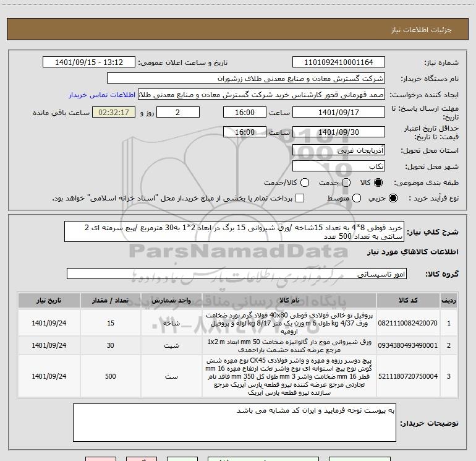Image resolution: width=476 pixels, height=461 pixels.
Task: Click the buyer organization name field
Action: click(246, 79)
